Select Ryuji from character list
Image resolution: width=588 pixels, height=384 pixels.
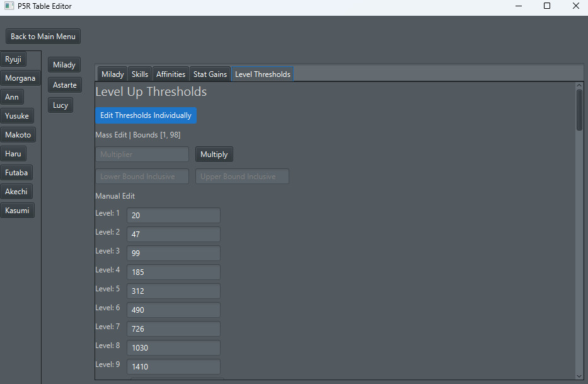(13, 59)
